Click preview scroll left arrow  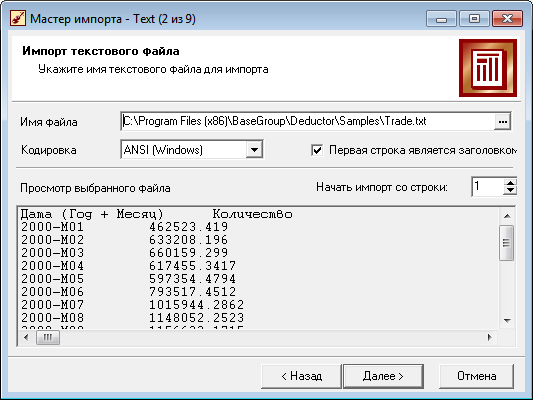coord(26,337)
